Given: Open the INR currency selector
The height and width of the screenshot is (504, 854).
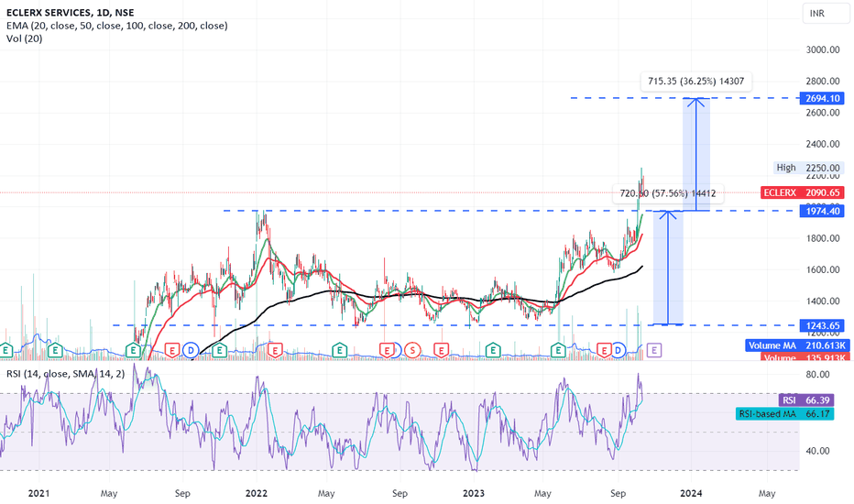Looking at the screenshot, I should (x=825, y=13).
